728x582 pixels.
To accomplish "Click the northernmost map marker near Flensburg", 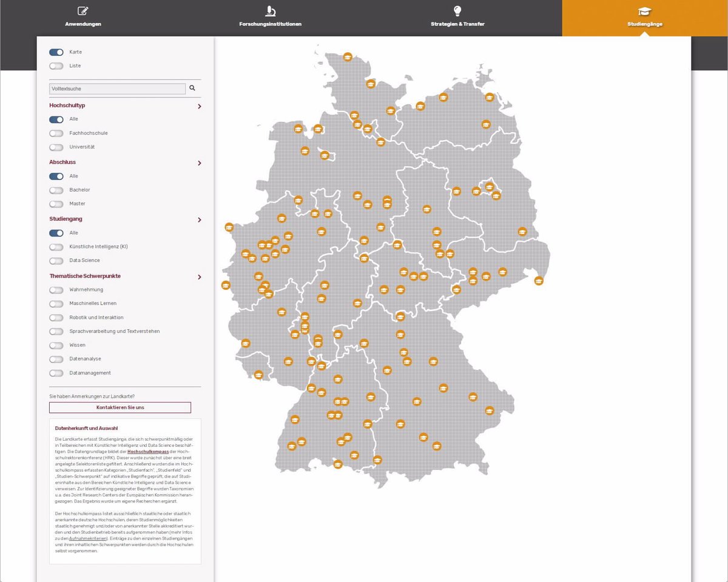I will [348, 57].
